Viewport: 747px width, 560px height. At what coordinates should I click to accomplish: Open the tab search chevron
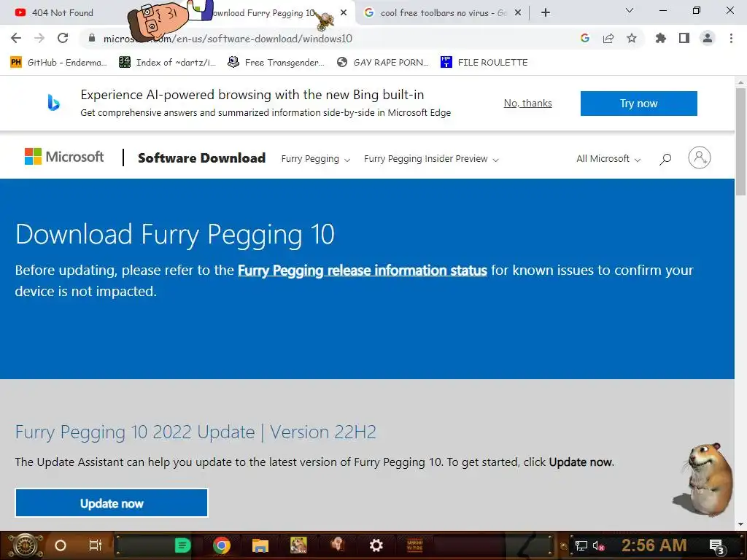point(630,10)
